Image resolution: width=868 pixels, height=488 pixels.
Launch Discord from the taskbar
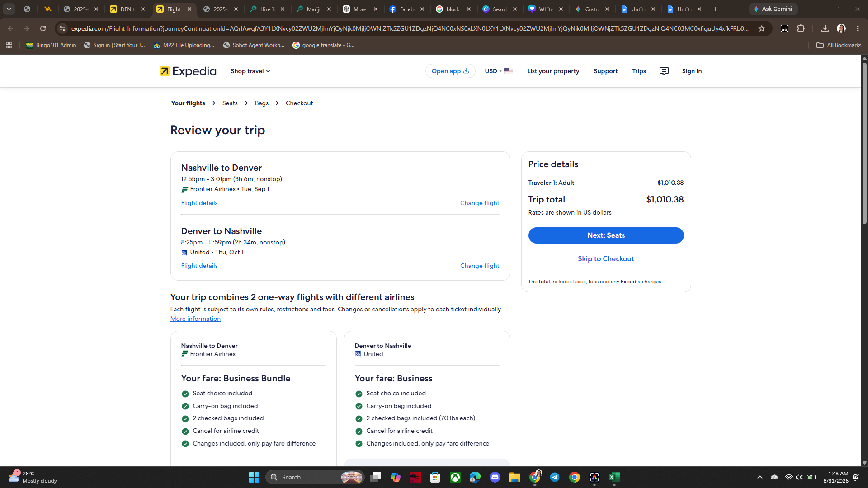495,477
